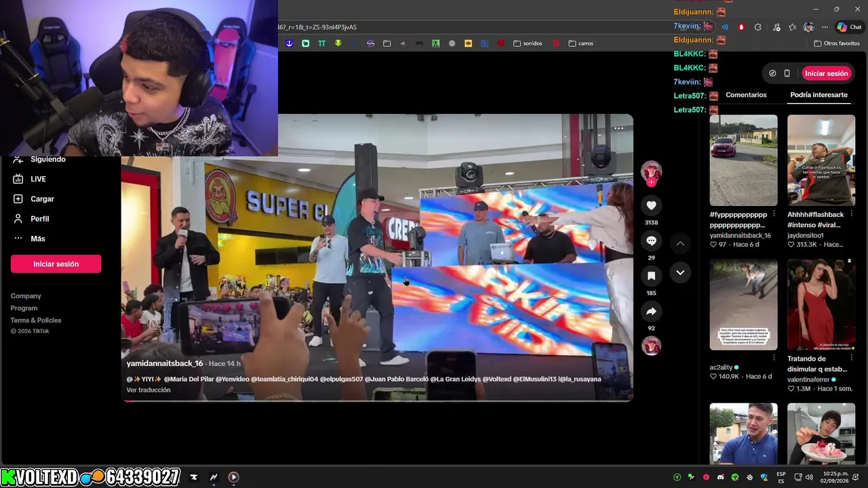Open the red dress Tratando de disimular thumbnail
Viewport: 868px width, 488px height.
821,304
